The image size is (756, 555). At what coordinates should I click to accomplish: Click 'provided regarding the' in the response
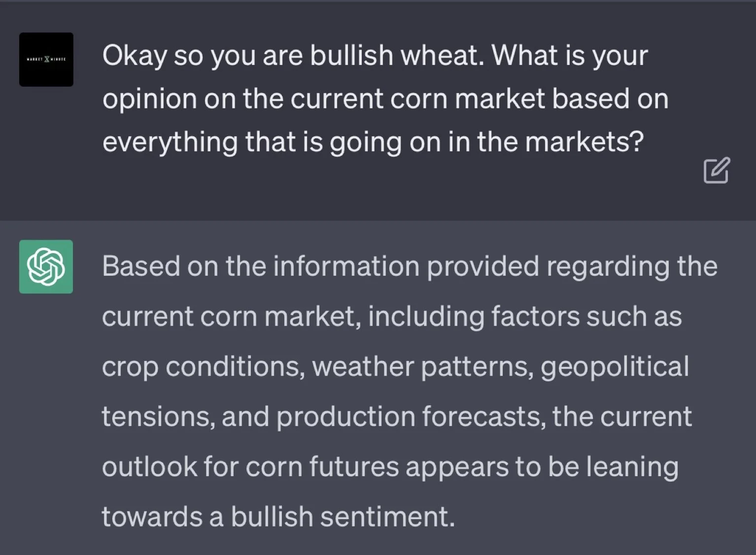point(572,266)
